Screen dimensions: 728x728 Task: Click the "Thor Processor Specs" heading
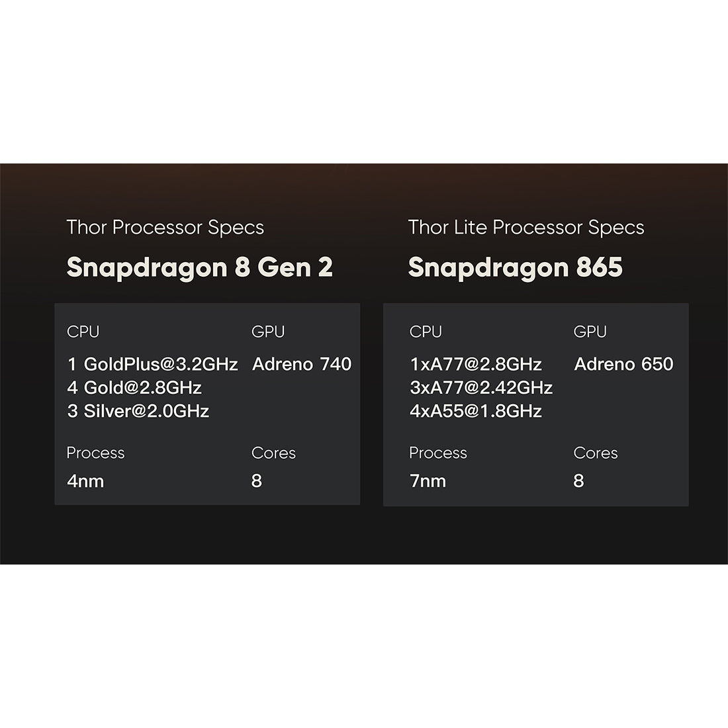click(165, 228)
